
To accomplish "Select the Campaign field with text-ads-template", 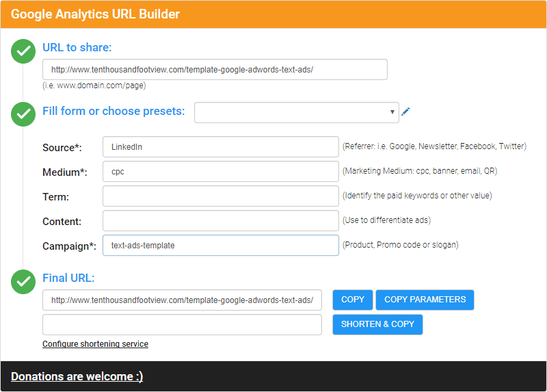I will (221, 245).
